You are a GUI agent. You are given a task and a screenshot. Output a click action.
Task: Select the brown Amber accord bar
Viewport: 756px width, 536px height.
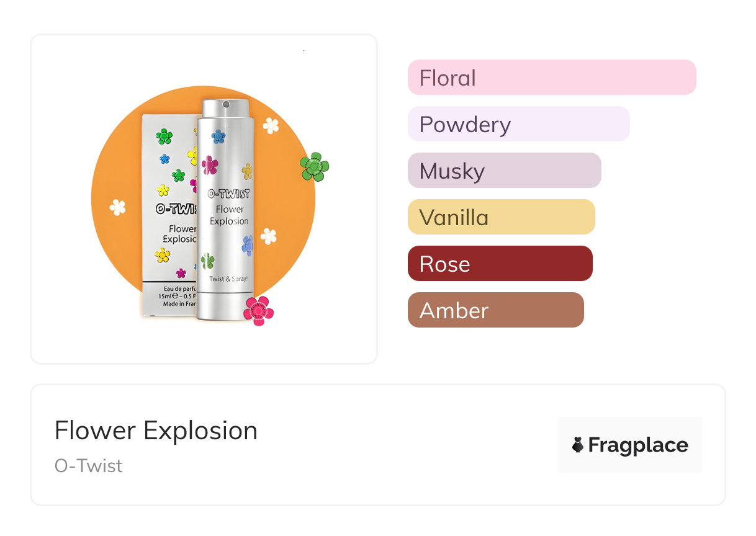tap(495, 310)
